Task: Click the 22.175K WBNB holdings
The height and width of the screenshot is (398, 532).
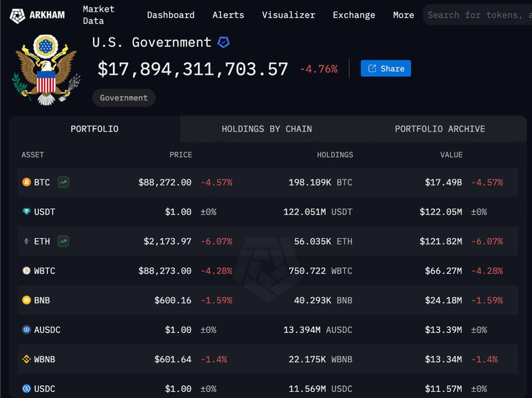Action: pyautogui.click(x=320, y=359)
